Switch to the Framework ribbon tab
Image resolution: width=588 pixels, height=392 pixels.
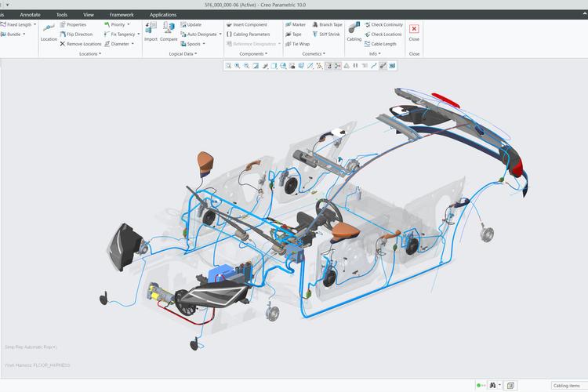tap(122, 15)
